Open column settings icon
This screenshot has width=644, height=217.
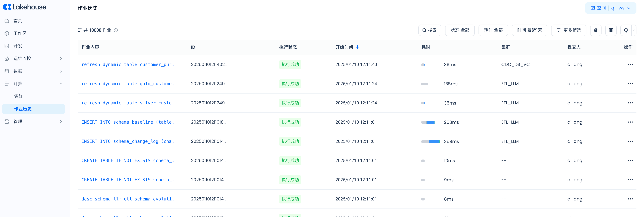[611, 30]
